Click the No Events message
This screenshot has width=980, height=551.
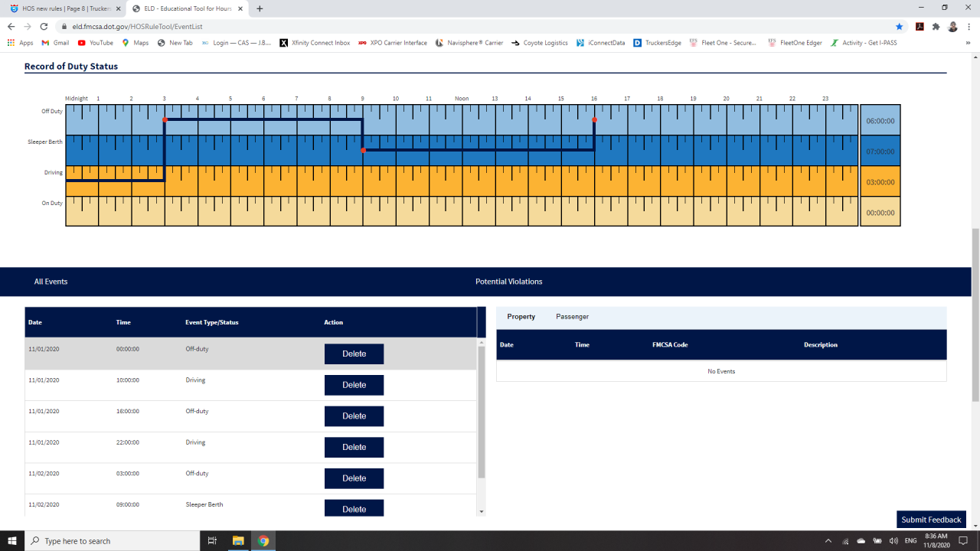721,371
